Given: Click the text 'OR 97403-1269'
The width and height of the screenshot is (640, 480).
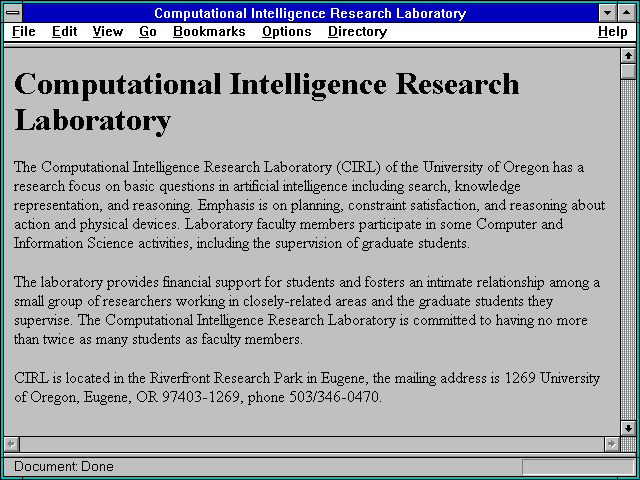Looking at the screenshot, I should coord(188,397).
